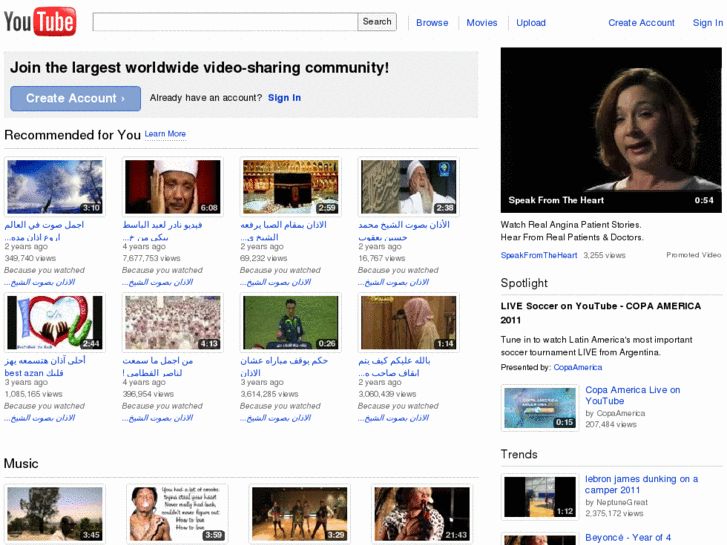Click the Create Account link in header

(641, 23)
